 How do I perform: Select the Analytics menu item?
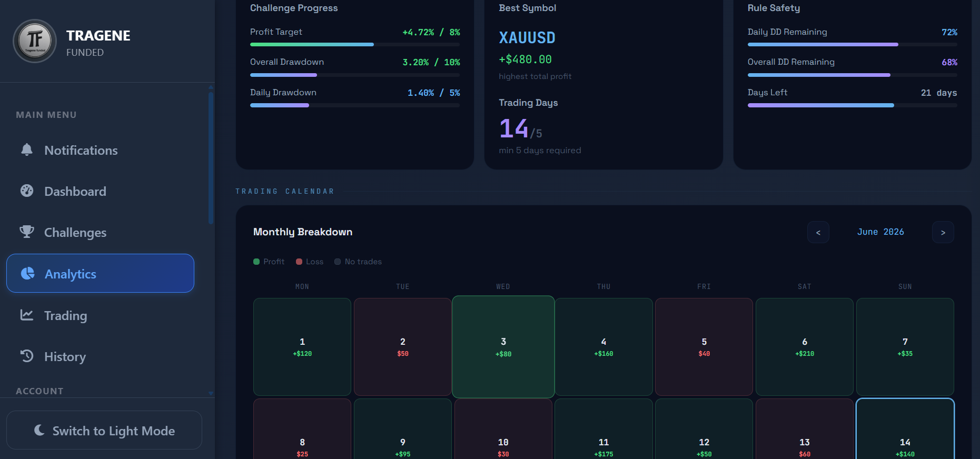point(100,273)
